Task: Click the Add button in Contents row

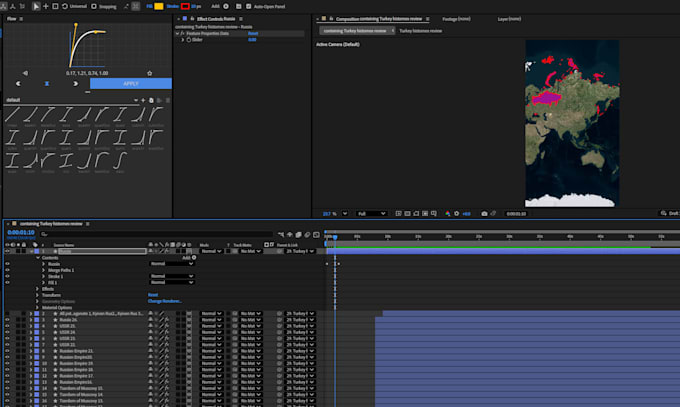Action: pyautogui.click(x=189, y=258)
